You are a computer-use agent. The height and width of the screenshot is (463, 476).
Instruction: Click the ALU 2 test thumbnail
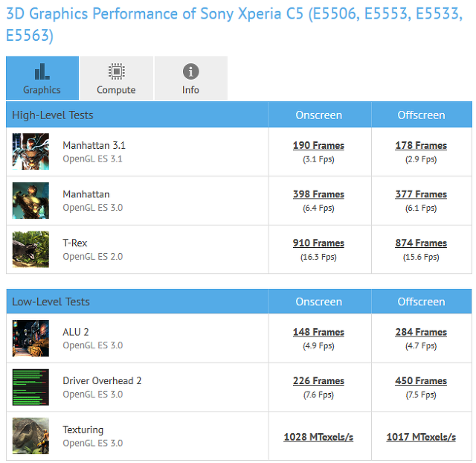coord(30,338)
